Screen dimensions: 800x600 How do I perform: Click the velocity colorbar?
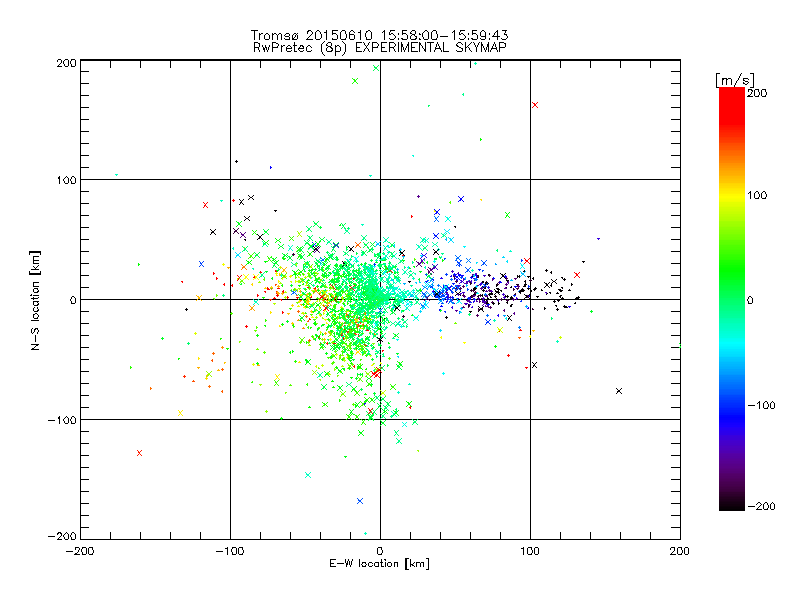coord(732,298)
